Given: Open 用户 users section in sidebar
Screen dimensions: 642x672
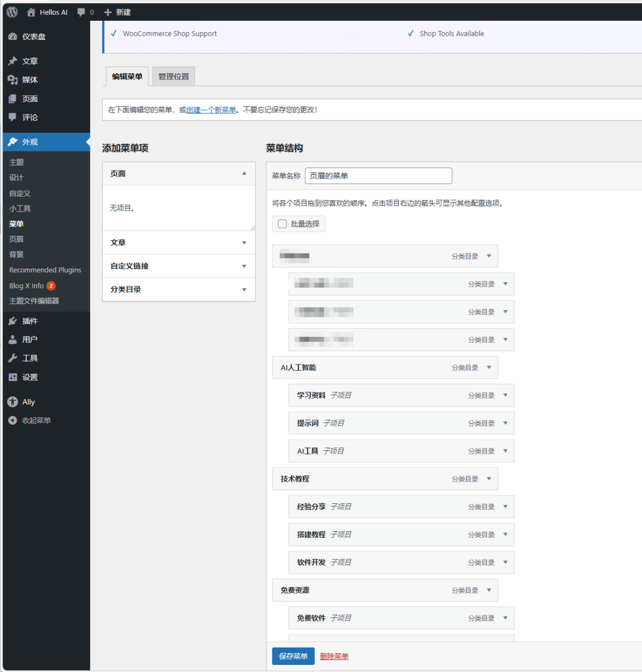Looking at the screenshot, I should tap(30, 339).
